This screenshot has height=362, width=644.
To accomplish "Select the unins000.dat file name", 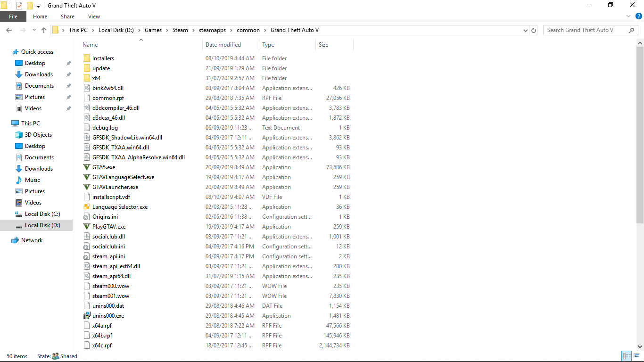I will (108, 306).
